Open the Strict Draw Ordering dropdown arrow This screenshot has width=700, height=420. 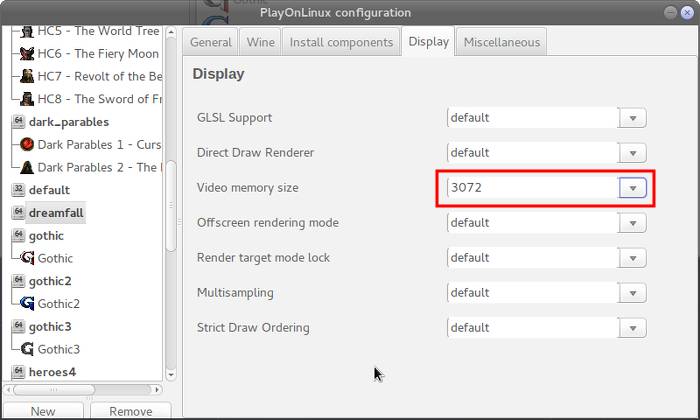point(633,328)
